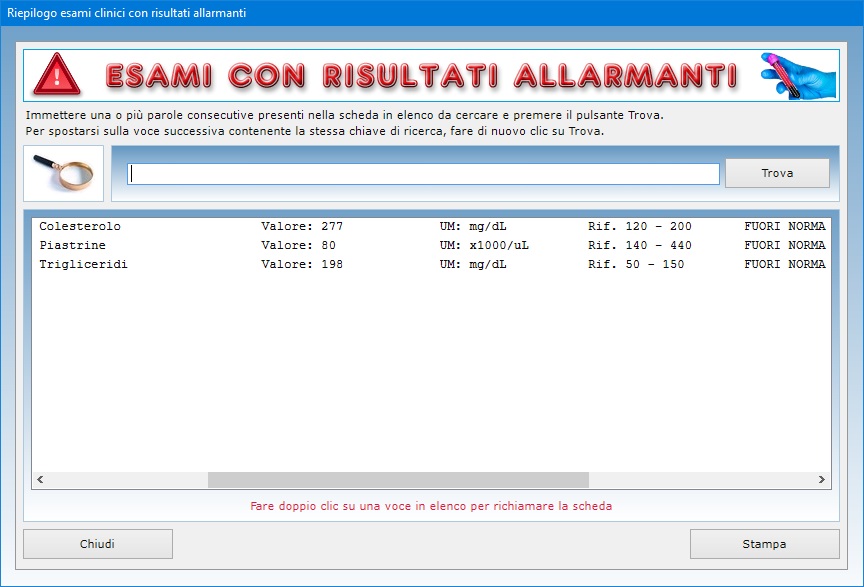
Task: Click the right scroll arrow of the list
Action: coord(822,480)
